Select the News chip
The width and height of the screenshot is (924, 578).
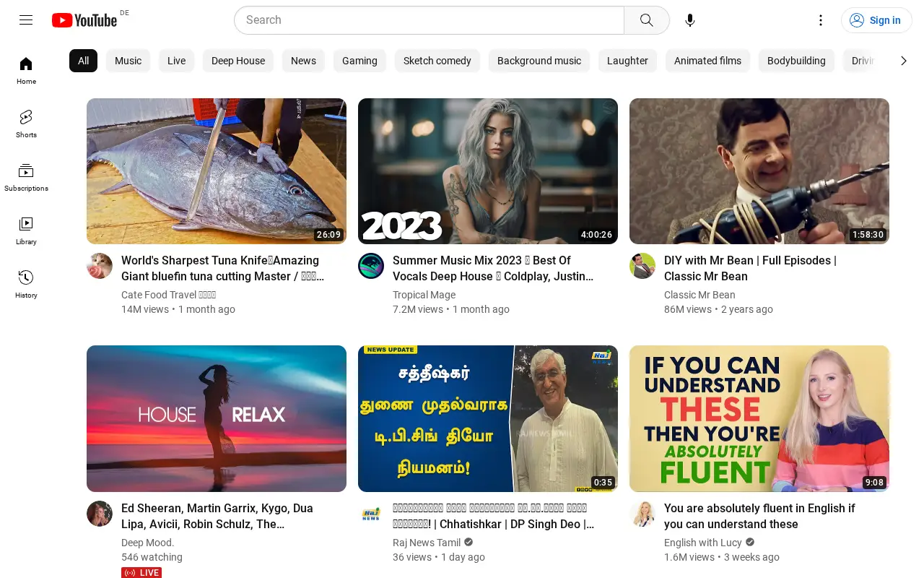point(303,61)
